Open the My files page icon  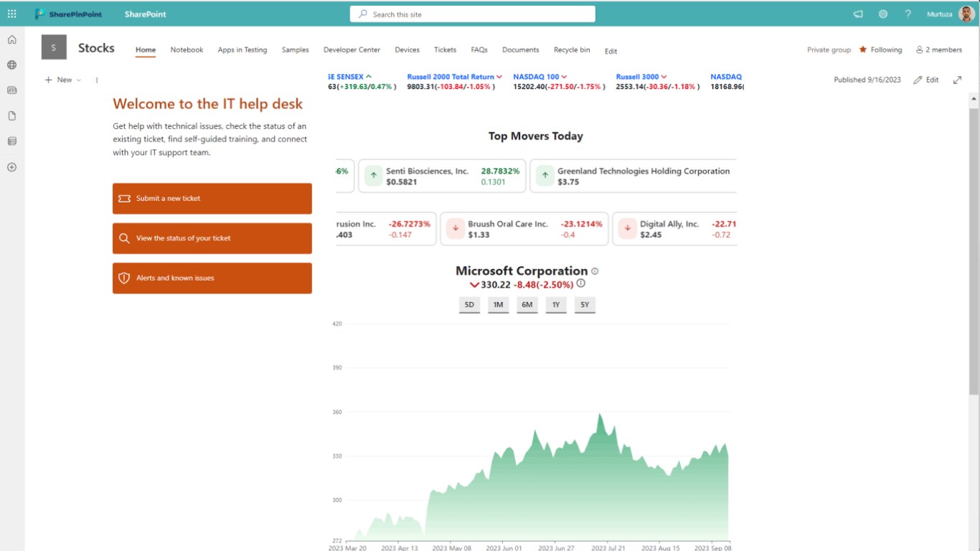coord(11,116)
